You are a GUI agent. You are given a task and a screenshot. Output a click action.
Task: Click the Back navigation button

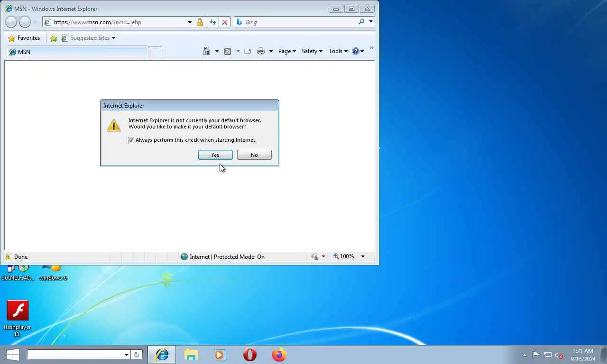point(11,22)
